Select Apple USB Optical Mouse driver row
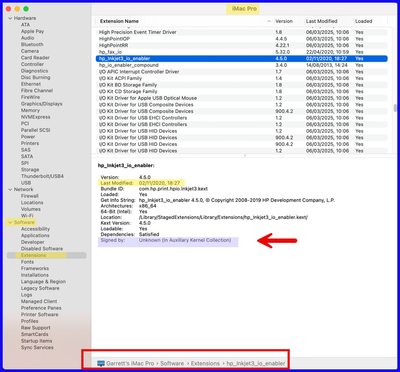Image resolution: width=400 pixels, height=372 pixels. click(x=242, y=98)
